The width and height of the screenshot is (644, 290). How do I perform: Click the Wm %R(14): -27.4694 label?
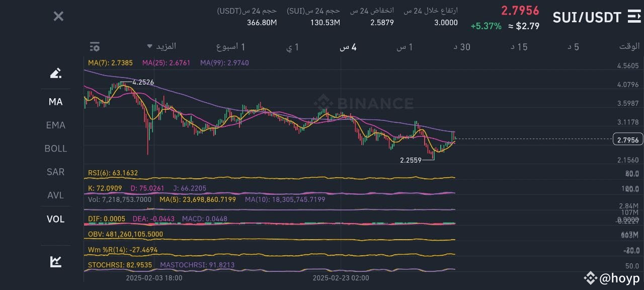[x=123, y=249]
